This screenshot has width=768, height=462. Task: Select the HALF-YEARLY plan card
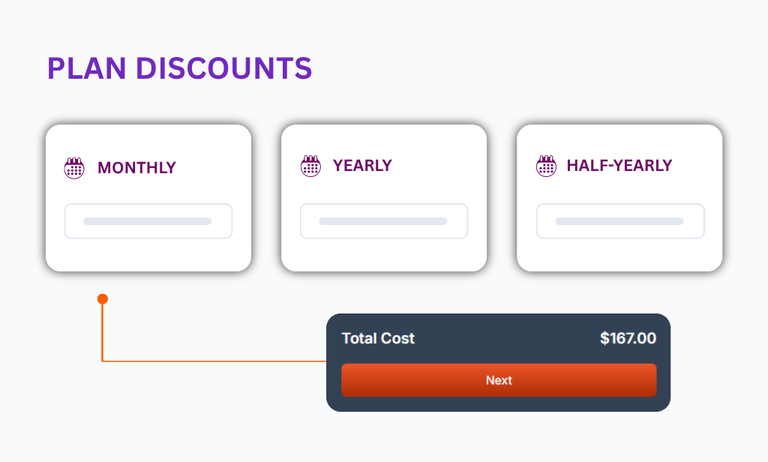pyautogui.click(x=620, y=198)
